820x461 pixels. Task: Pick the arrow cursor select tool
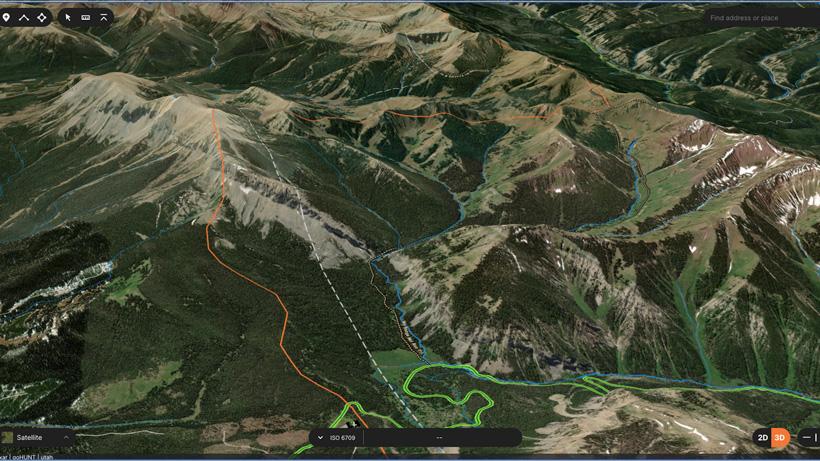(x=68, y=18)
